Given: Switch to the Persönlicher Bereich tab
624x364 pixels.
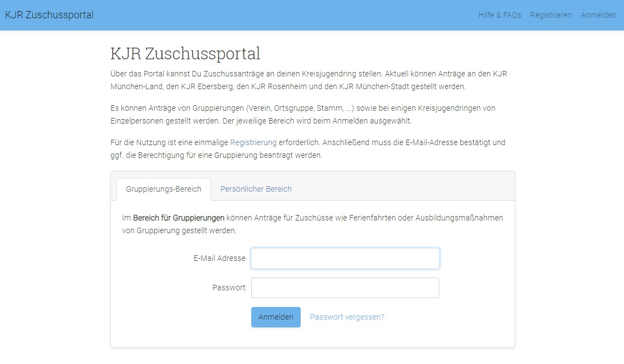Looking at the screenshot, I should tap(256, 189).
